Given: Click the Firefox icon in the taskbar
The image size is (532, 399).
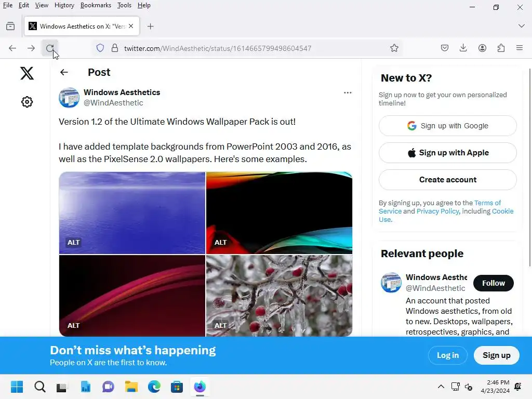Looking at the screenshot, I should point(200,387).
